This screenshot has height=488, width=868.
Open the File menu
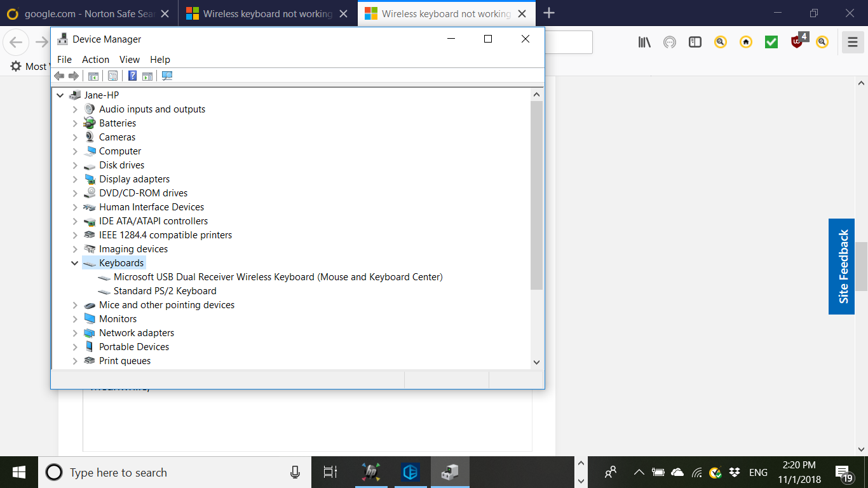[65, 59]
